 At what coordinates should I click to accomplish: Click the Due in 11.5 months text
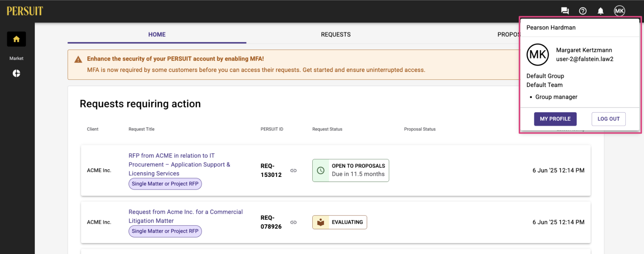point(358,174)
